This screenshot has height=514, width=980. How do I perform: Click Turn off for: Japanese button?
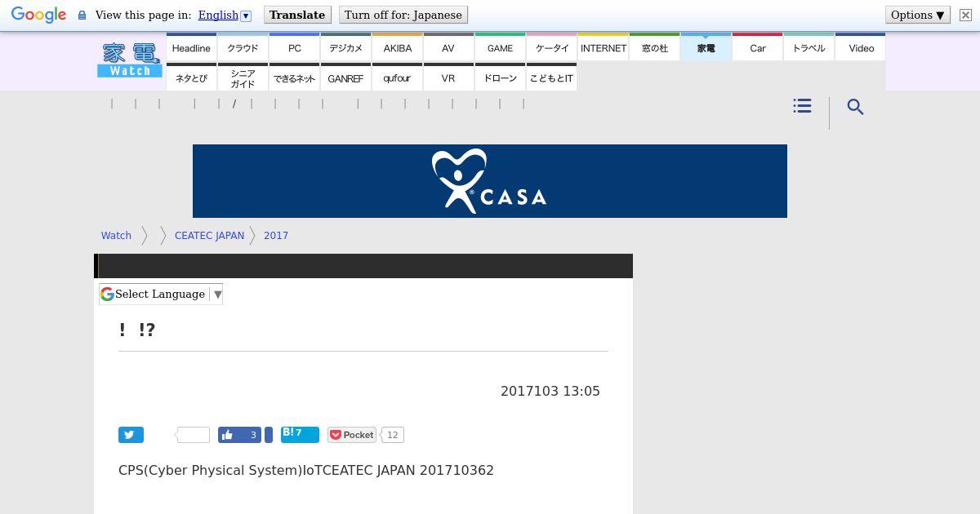403,16
